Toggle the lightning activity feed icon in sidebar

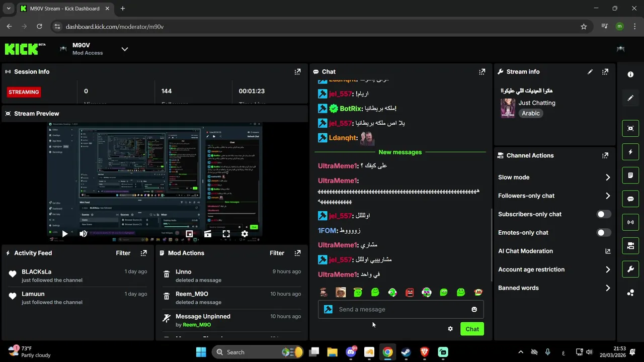coord(630,152)
